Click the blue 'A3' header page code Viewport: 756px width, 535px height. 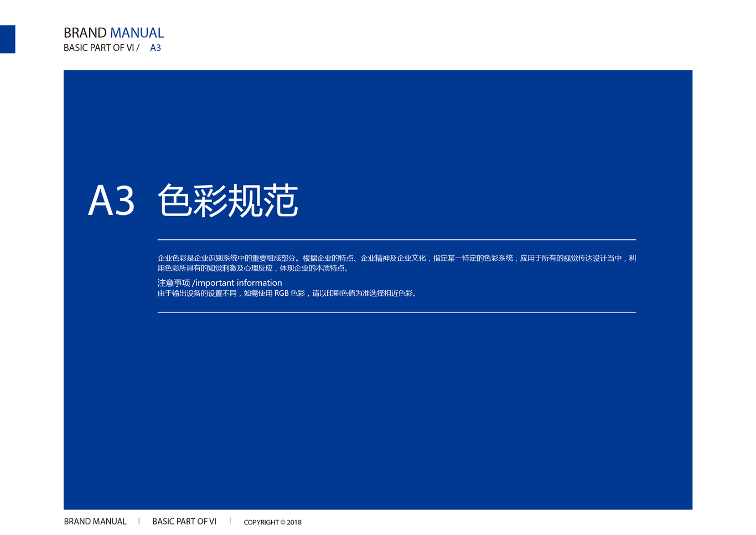156,48
